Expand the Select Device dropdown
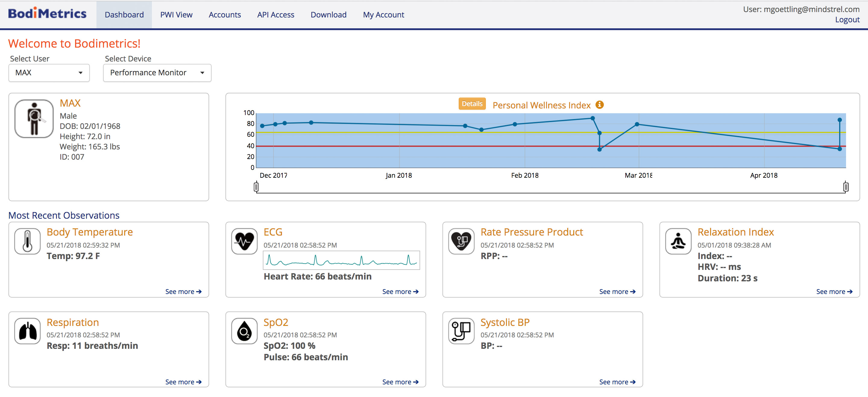 tap(157, 73)
